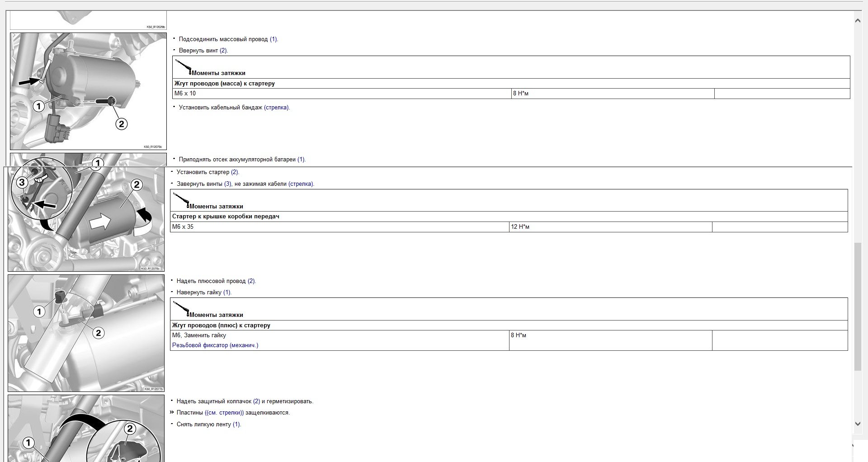Screen dimensions: 868x462
Task: Click ((см. стрелки)) link in Пластины line
Action: pos(224,413)
